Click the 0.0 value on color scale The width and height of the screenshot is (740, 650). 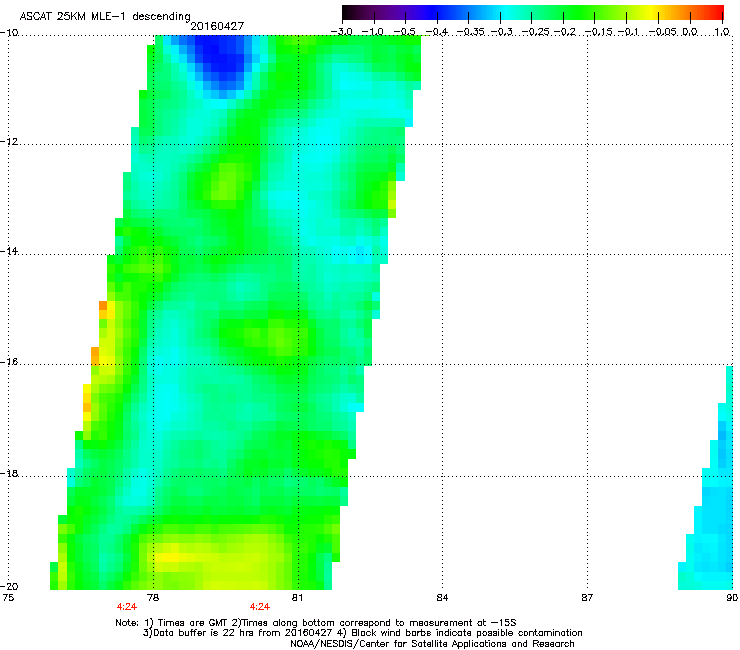coord(690,32)
